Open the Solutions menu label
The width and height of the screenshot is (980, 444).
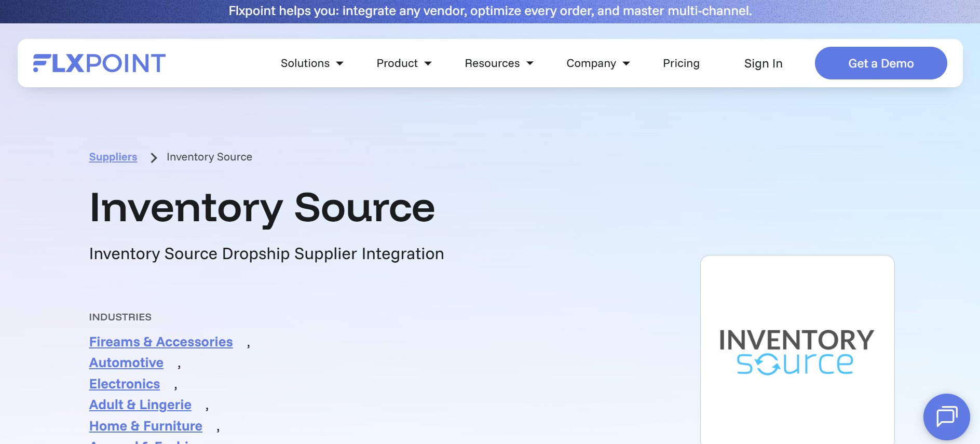(x=305, y=63)
